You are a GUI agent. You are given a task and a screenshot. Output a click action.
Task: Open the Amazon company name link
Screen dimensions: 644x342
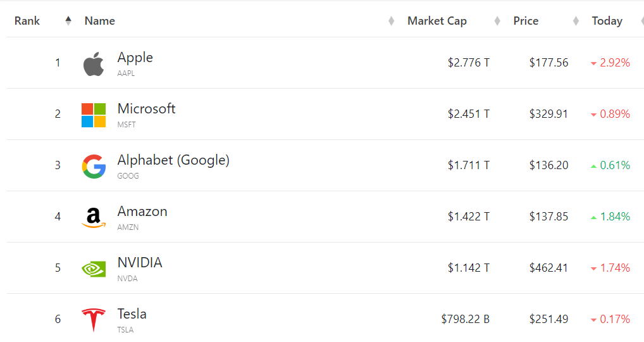[x=142, y=212]
